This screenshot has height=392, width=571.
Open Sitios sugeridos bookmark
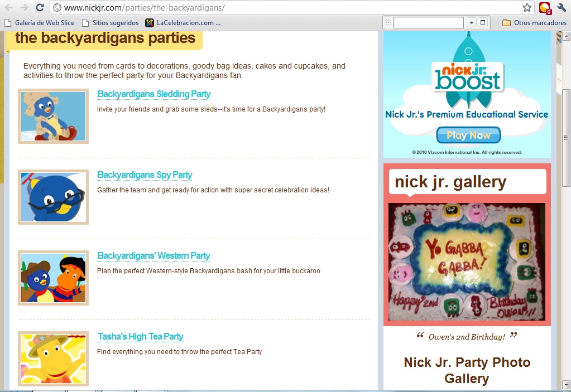pyautogui.click(x=111, y=23)
